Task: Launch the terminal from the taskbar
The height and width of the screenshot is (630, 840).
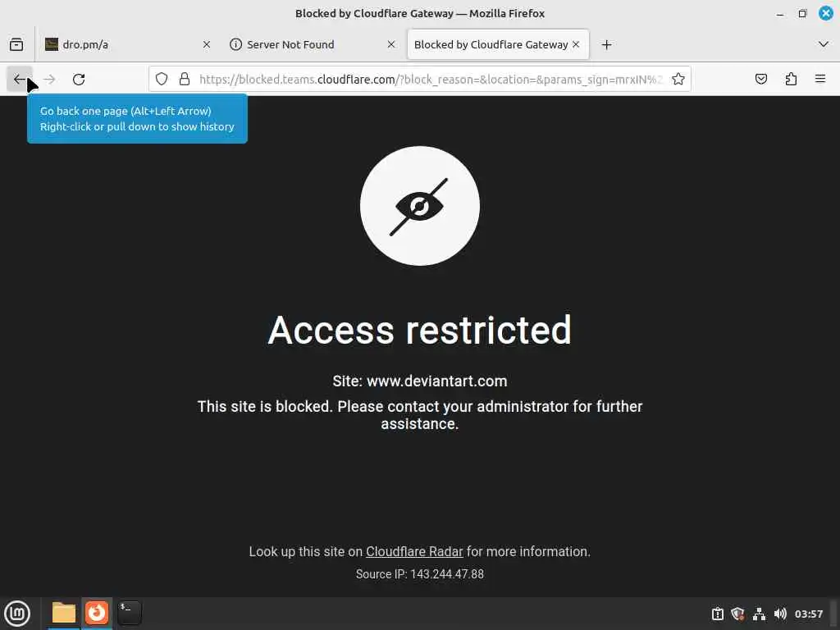Action: pyautogui.click(x=129, y=613)
